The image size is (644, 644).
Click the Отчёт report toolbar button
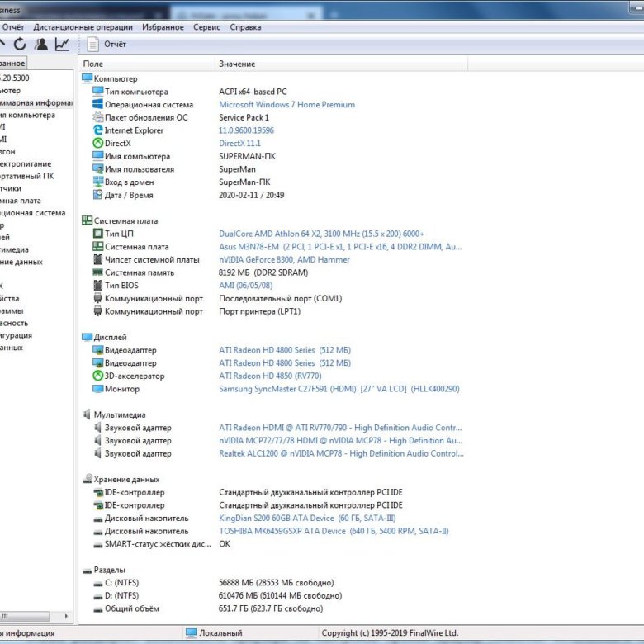pos(107,45)
